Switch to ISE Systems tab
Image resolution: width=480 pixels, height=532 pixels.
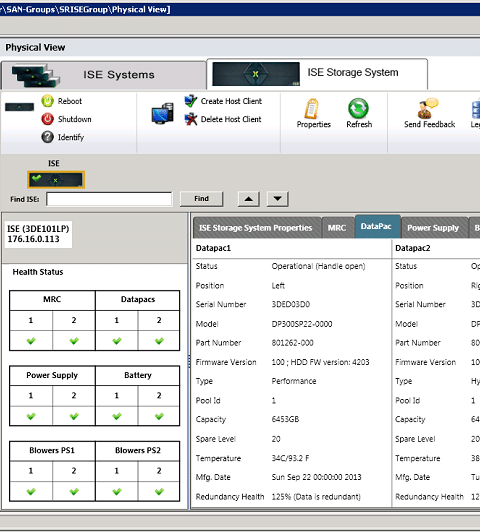[x=103, y=75]
